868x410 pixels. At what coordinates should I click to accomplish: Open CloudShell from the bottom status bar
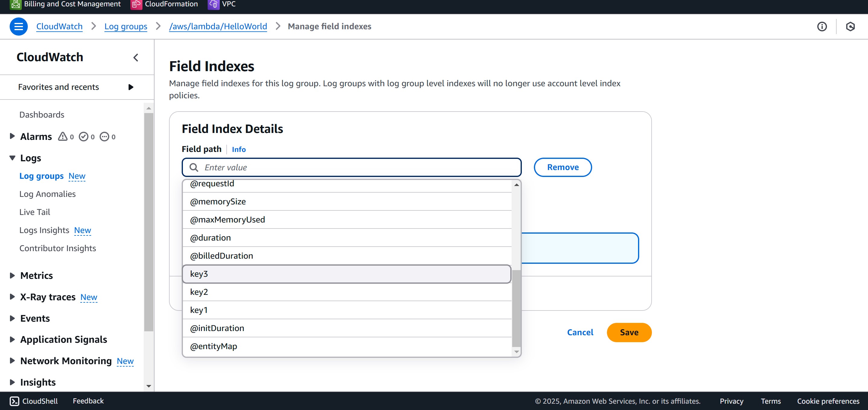[x=33, y=401]
